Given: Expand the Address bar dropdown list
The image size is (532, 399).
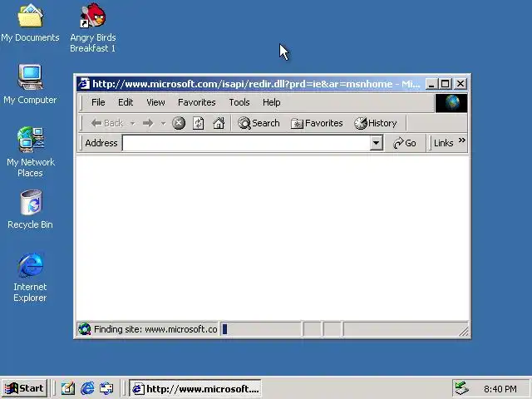Looking at the screenshot, I should pyautogui.click(x=376, y=143).
